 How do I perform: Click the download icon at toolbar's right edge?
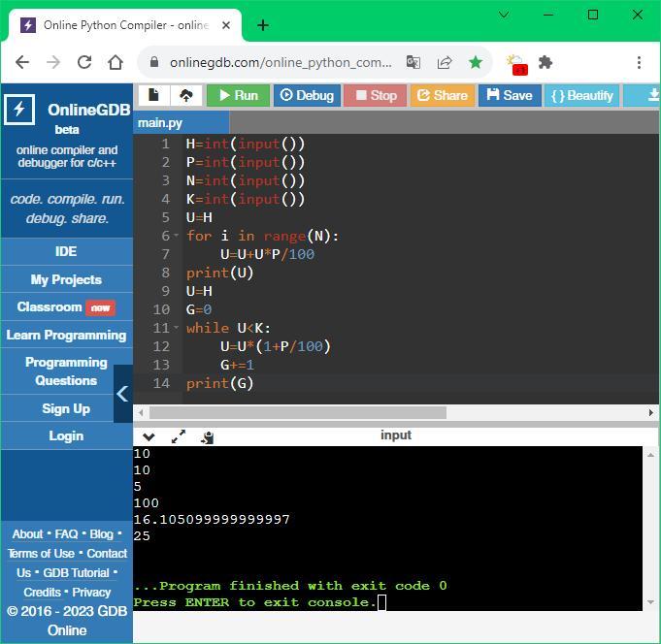click(x=648, y=95)
